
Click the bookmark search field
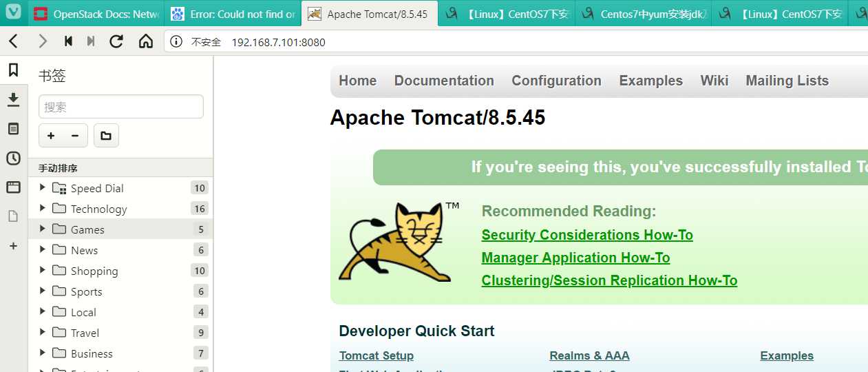coord(121,107)
